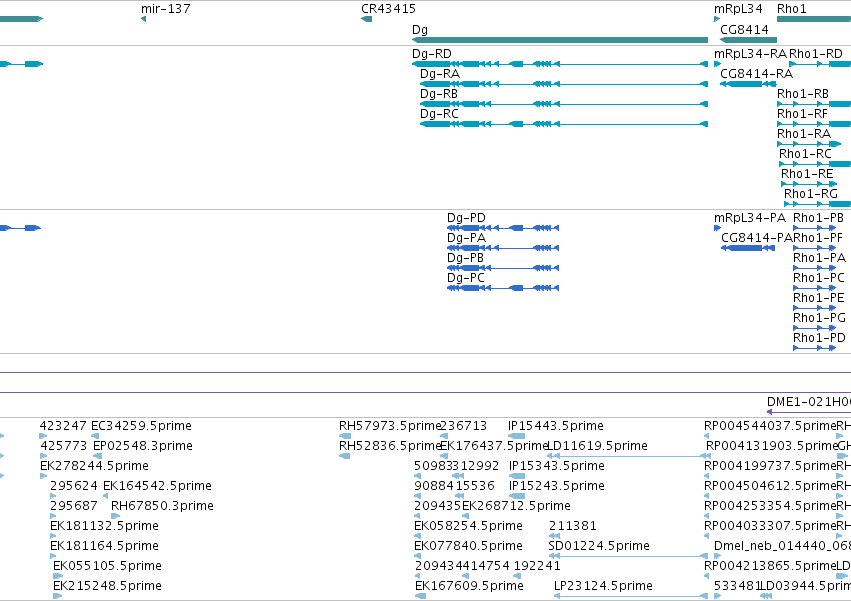
Task: Select the Rho1-PG protein feature
Action: coord(815,328)
